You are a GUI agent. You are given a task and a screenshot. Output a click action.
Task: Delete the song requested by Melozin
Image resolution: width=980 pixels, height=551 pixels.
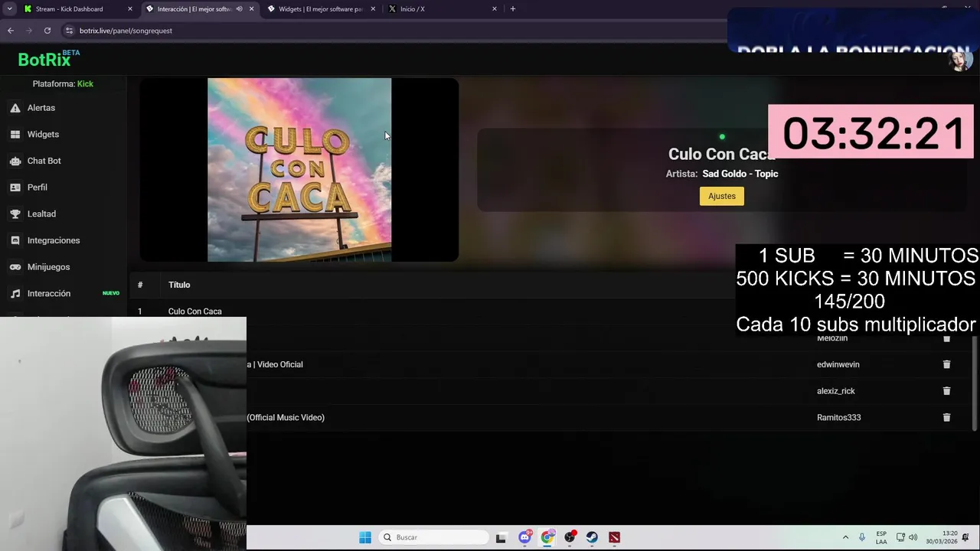[946, 338]
